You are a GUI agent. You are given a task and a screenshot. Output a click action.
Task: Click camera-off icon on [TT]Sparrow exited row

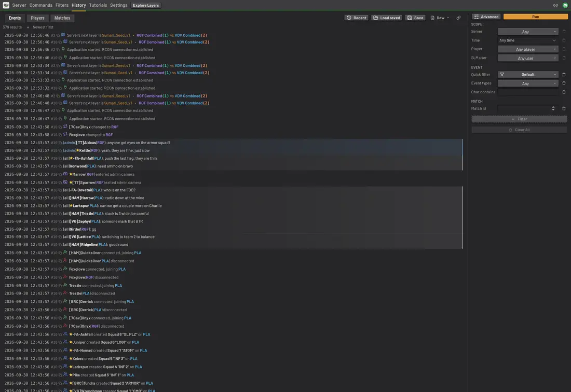pyautogui.click(x=65, y=182)
